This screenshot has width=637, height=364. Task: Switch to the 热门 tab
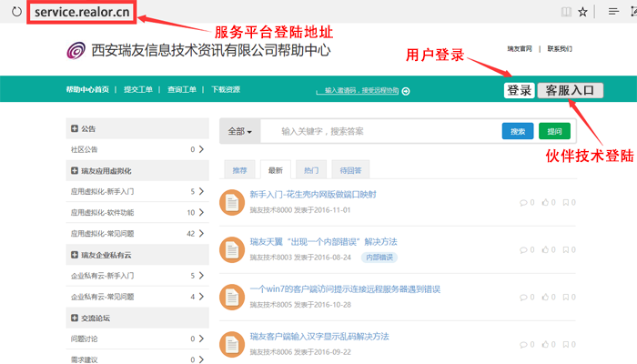[x=310, y=170]
